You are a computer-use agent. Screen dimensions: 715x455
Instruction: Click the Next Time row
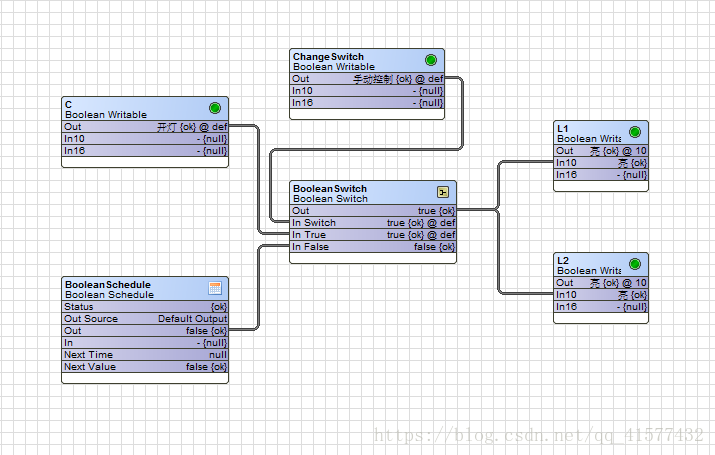pyautogui.click(x=145, y=355)
